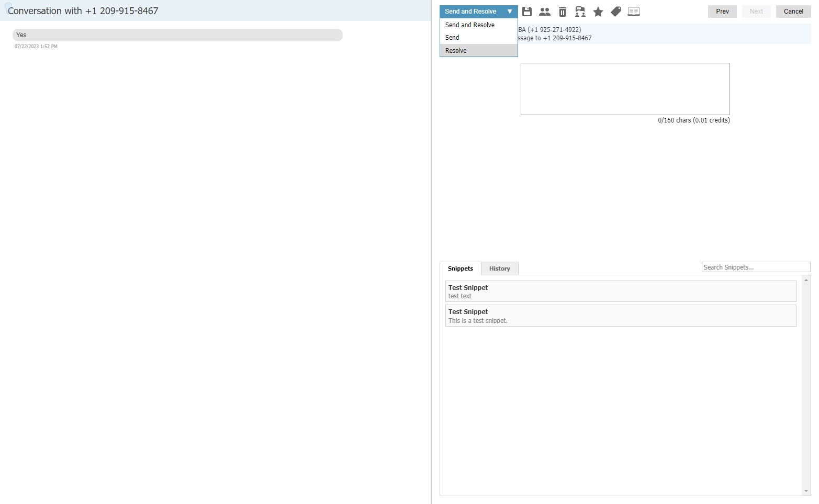Image resolution: width=819 pixels, height=504 pixels.
Task: Click the tag label icon
Action: 616,12
